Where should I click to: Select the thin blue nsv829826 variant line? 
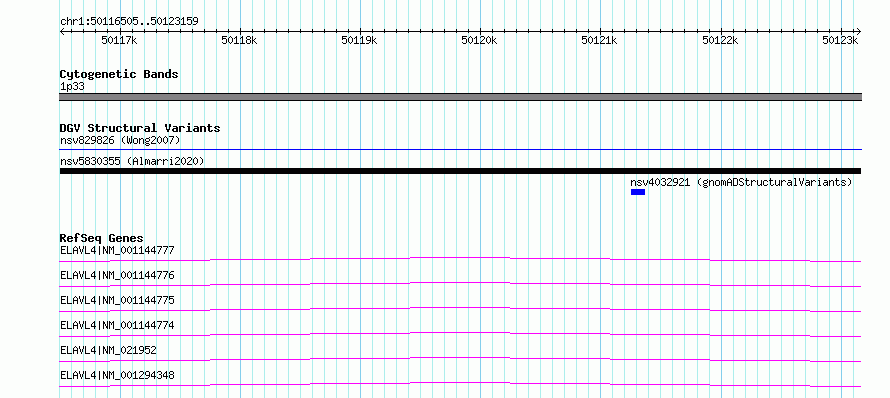[460, 150]
